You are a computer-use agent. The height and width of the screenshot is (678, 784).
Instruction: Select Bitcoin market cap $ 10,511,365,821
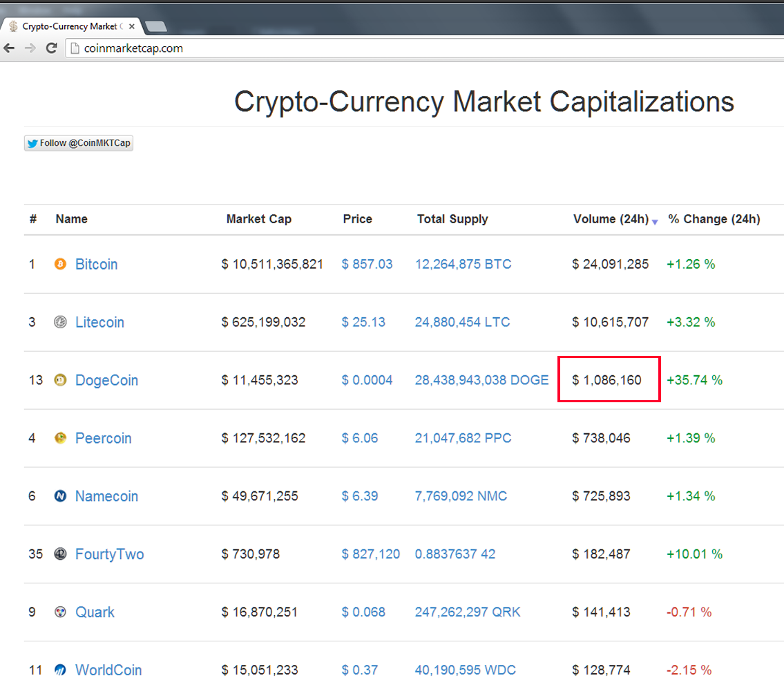point(272,264)
